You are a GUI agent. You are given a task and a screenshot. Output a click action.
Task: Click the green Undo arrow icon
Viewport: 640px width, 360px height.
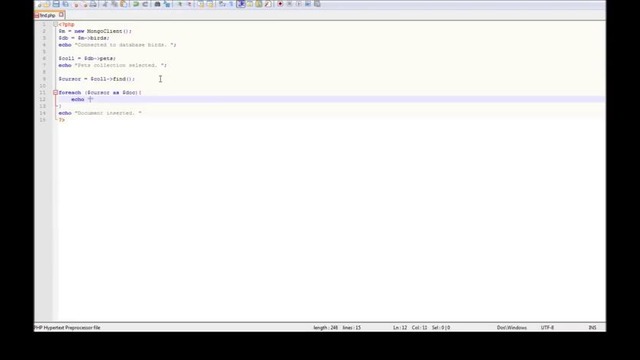coord(136,4)
